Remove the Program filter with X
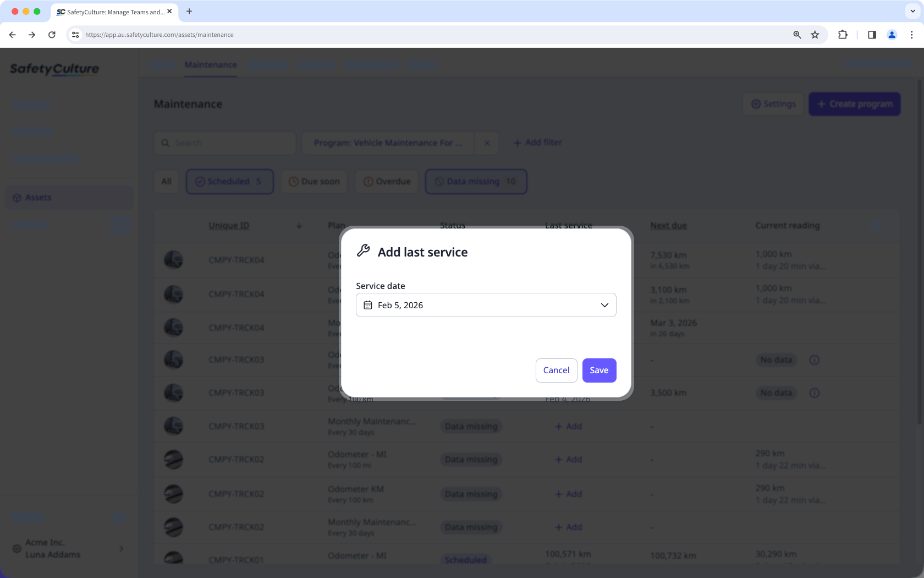 pos(487,143)
